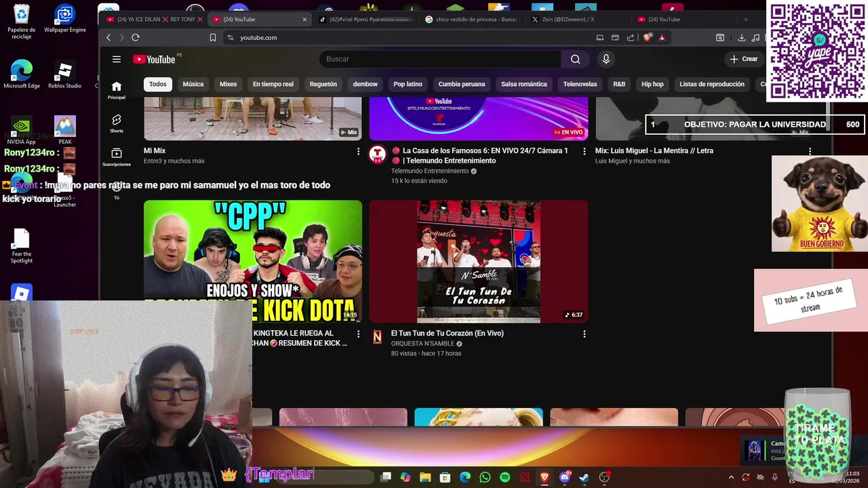Viewport: 868px width, 488px height.
Task: Open options for El Tun Tun video
Action: (x=584, y=333)
